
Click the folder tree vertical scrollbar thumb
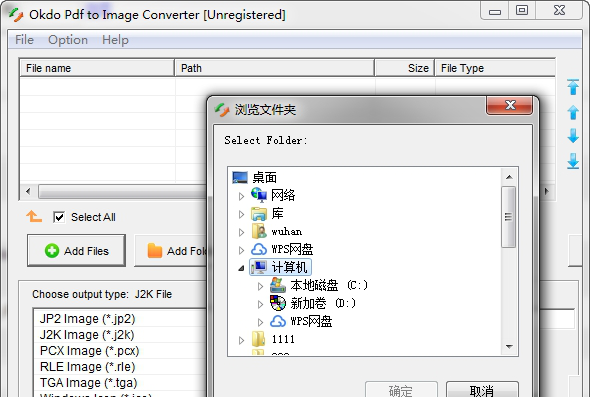point(508,217)
